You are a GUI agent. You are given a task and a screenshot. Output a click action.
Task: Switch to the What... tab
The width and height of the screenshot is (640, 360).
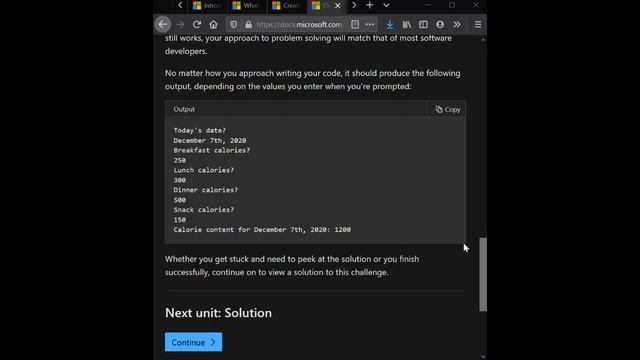click(247, 6)
